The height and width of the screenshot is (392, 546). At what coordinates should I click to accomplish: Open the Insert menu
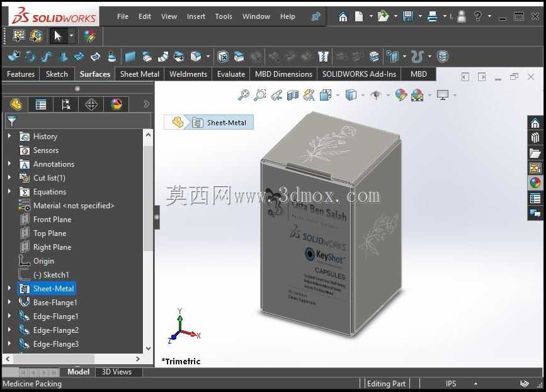196,16
